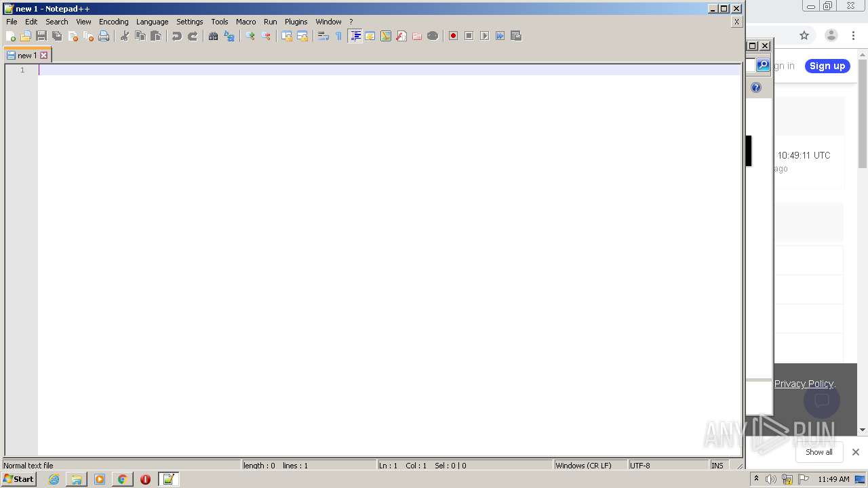Image resolution: width=868 pixels, height=488 pixels.
Task: Open the ? help menu
Action: click(351, 22)
